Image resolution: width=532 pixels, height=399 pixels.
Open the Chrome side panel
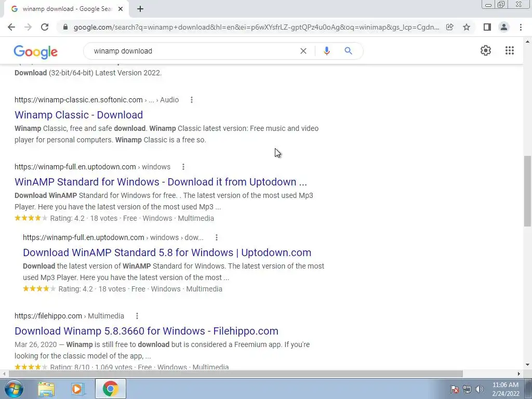[487, 27]
